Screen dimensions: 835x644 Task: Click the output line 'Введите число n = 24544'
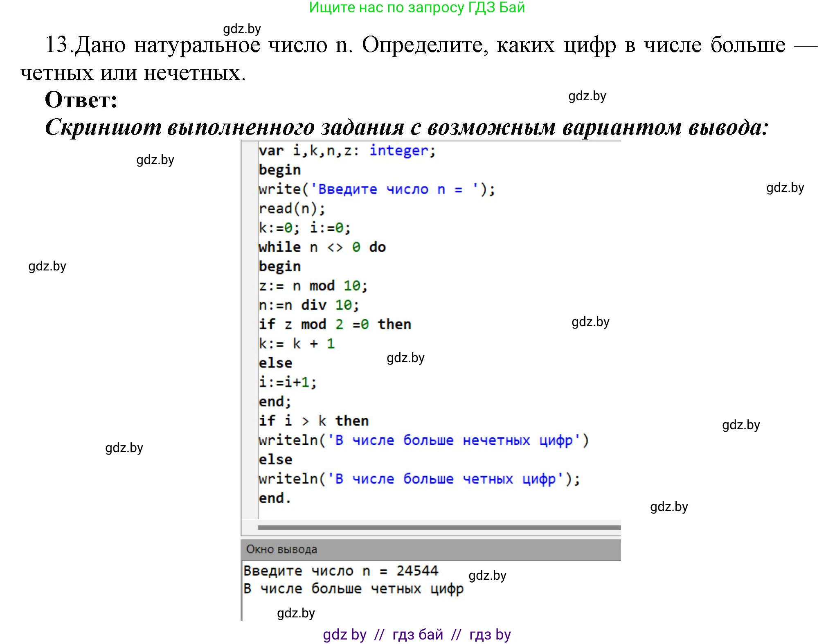pos(341,571)
